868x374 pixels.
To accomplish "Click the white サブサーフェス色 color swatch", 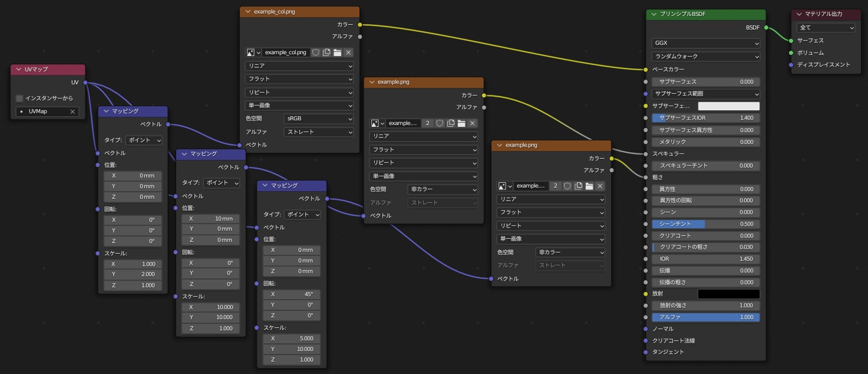I will [x=729, y=106].
